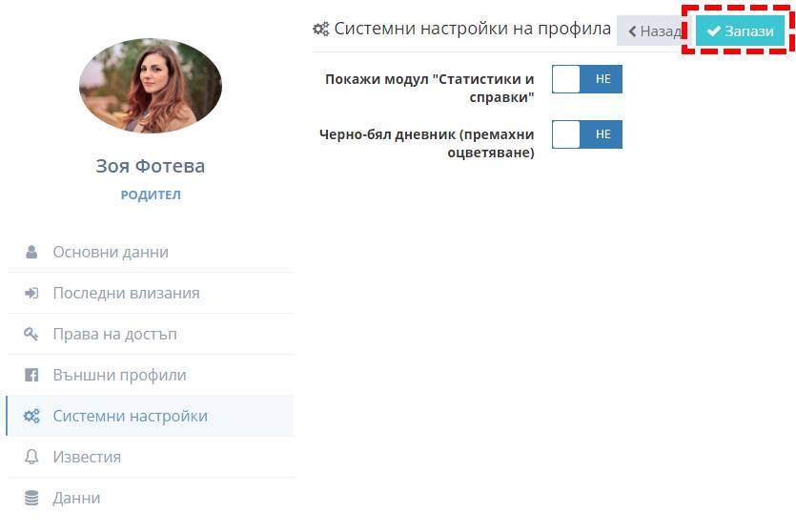Open the Последни влизания section
The image size is (796, 532).
click(126, 294)
